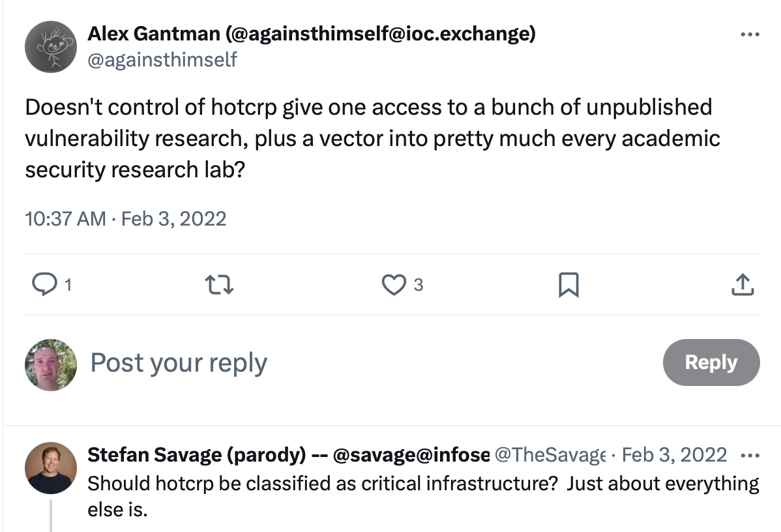Click Alex Gantman's profile avatar
781x532 pixels.
pos(50,46)
